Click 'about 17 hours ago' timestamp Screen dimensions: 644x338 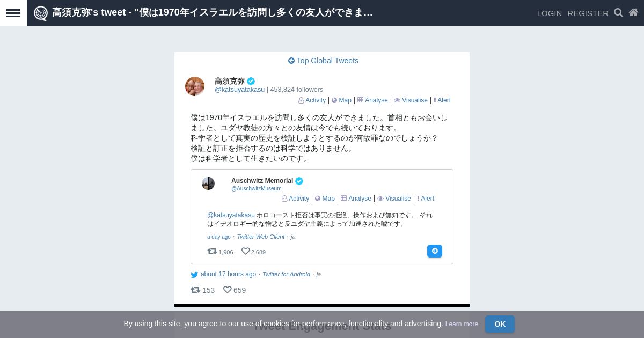click(228, 274)
